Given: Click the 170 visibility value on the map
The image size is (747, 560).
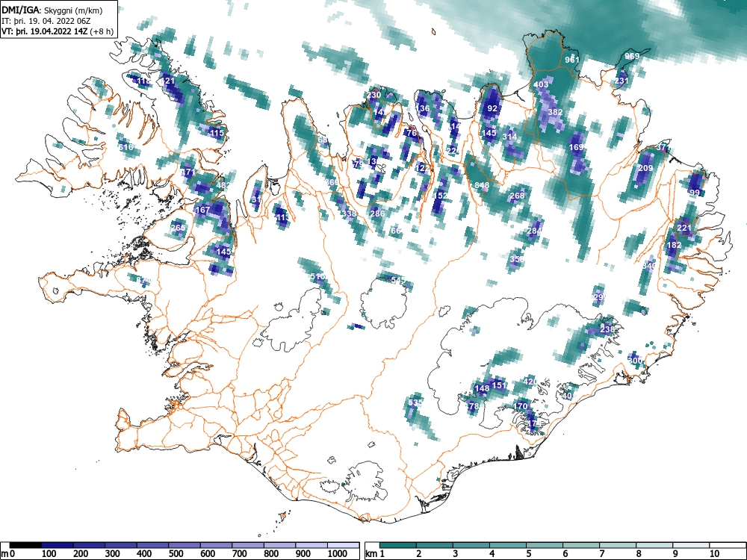Looking at the screenshot, I should (x=521, y=406).
